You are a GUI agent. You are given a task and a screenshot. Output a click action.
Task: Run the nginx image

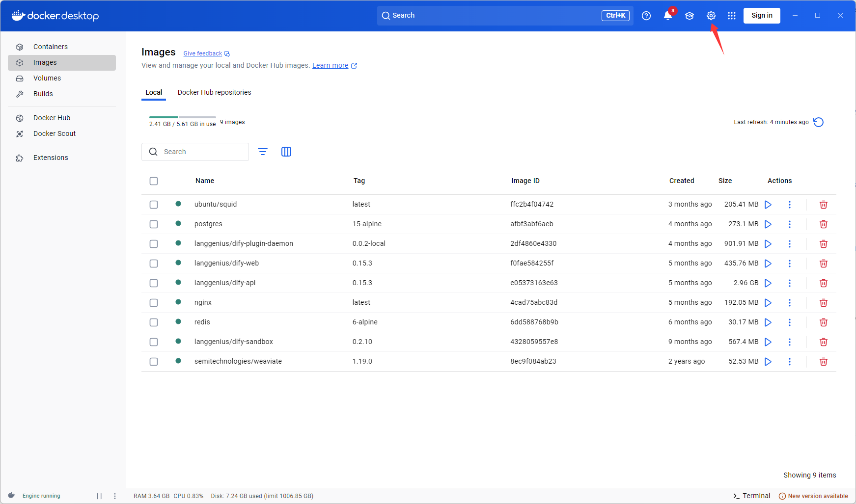coord(769,303)
